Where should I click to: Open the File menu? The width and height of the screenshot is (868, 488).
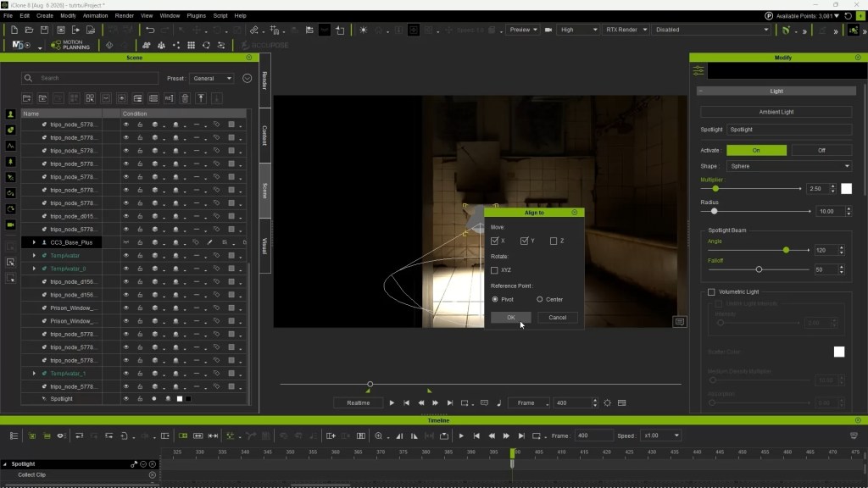point(8,16)
